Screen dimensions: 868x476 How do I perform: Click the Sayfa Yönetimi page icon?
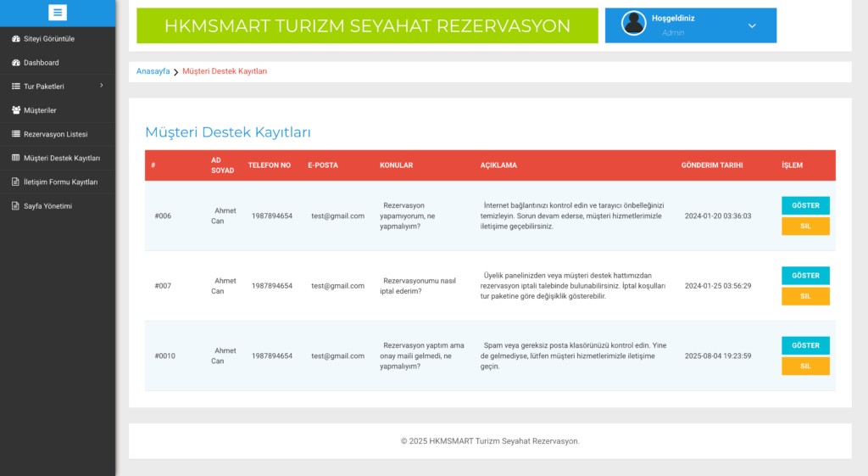[16, 206]
